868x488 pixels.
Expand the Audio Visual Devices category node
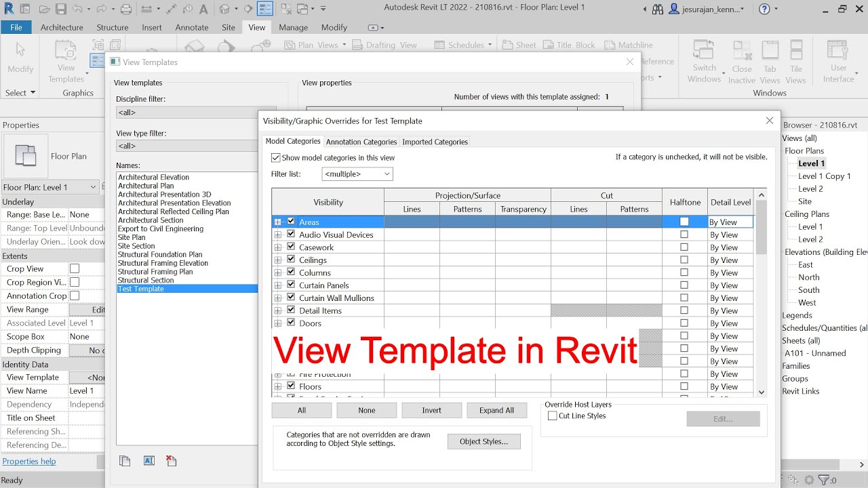pos(278,235)
